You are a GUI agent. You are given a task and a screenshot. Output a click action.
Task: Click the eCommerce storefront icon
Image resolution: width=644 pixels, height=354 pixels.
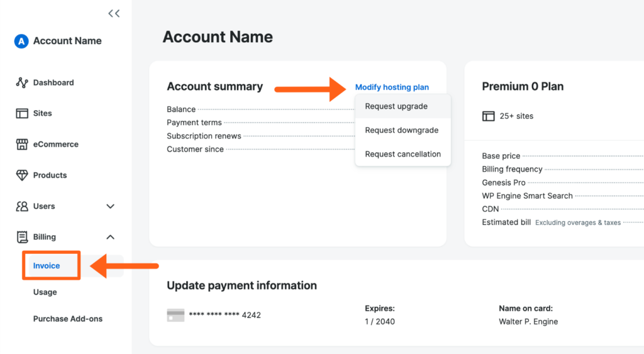click(22, 145)
